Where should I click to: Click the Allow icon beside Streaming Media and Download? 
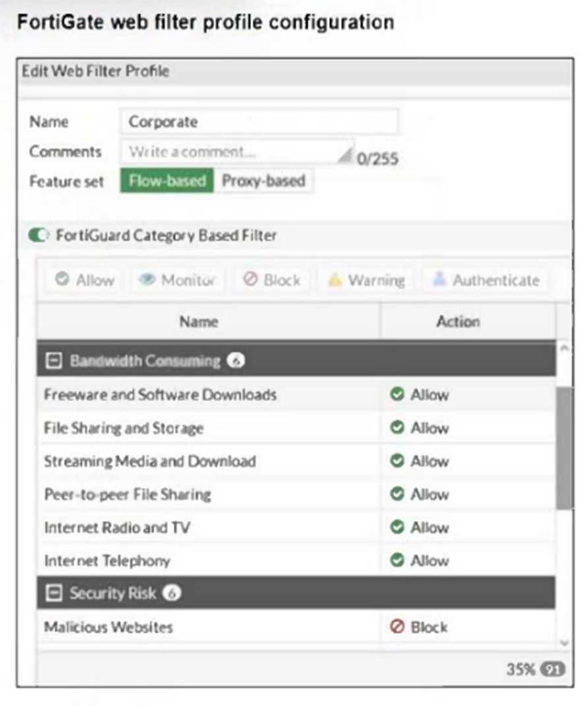397,461
